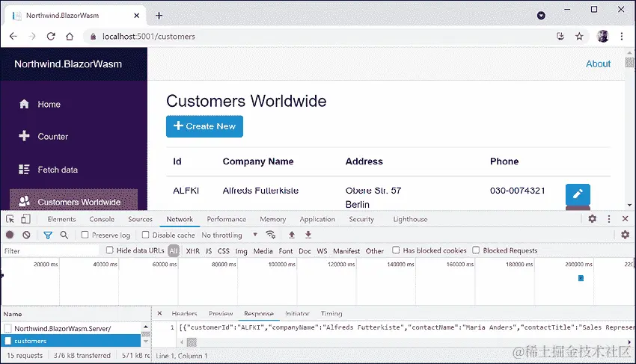Click the Northwind.BlazorWasm brand title
The image size is (636, 364).
click(x=68, y=64)
